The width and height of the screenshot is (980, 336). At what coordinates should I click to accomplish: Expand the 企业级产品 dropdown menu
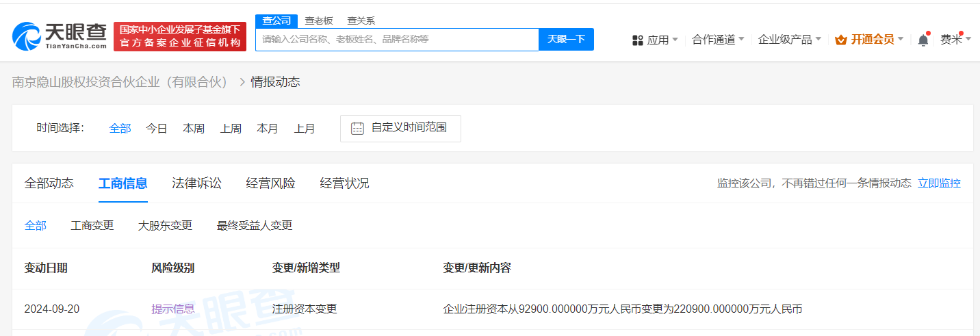tap(789, 40)
